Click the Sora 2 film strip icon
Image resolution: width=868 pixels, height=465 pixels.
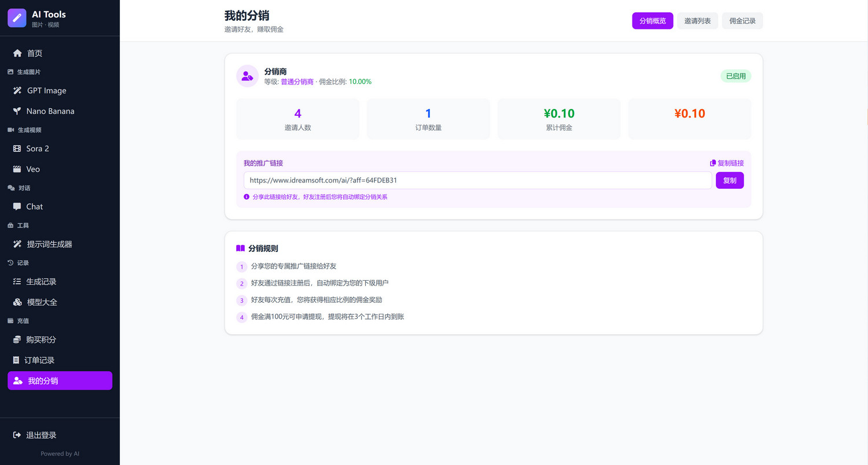click(17, 149)
